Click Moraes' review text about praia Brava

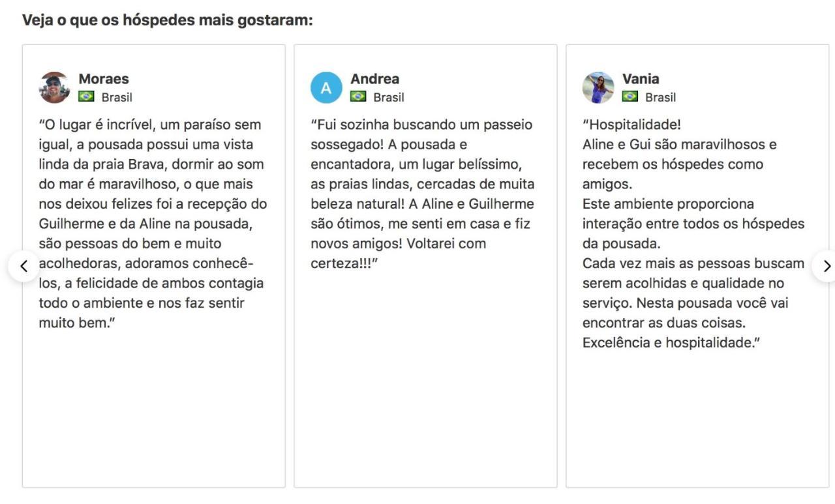pos(153,224)
